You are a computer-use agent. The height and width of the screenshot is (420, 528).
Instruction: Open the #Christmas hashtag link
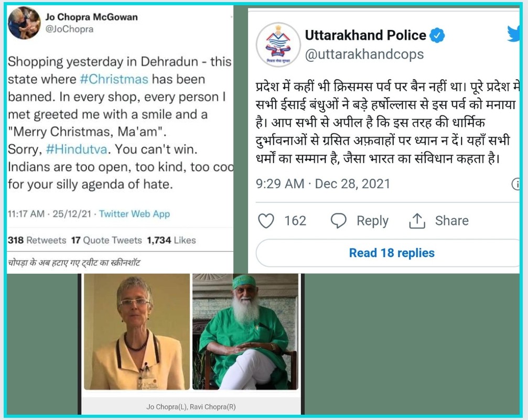coord(114,79)
